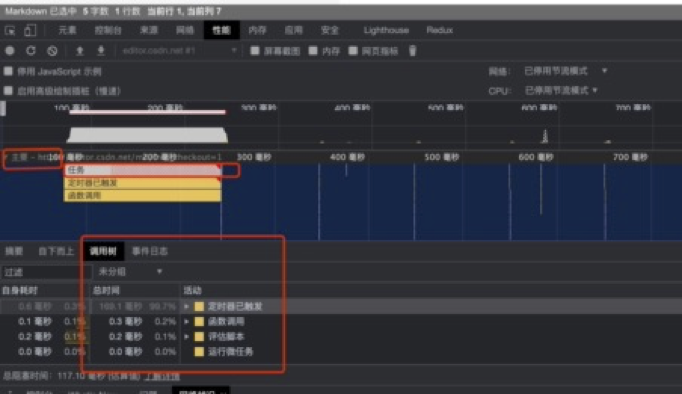
Task: Enable the 网页指标 checkbox
Action: [x=353, y=51]
